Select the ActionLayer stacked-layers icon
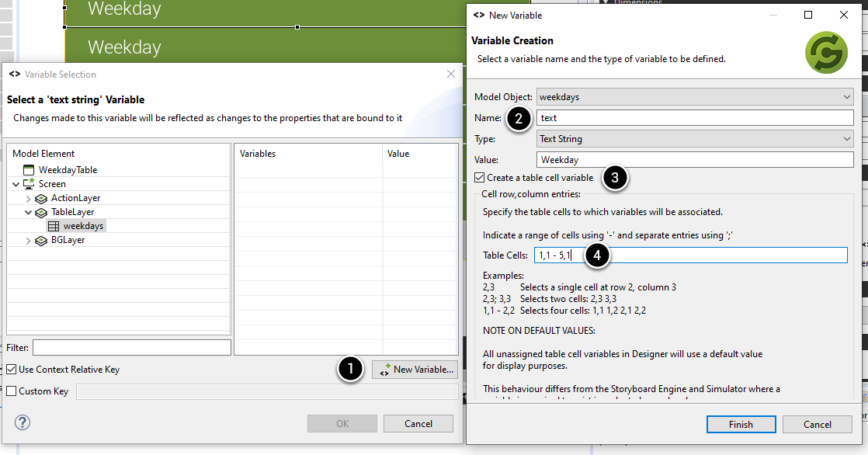 coord(40,197)
